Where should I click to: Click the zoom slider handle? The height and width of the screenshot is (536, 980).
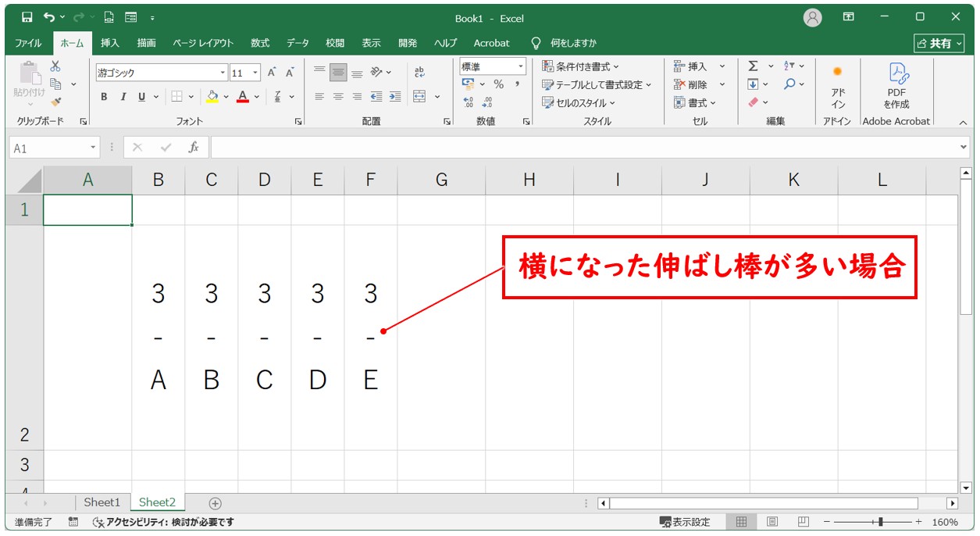881,522
